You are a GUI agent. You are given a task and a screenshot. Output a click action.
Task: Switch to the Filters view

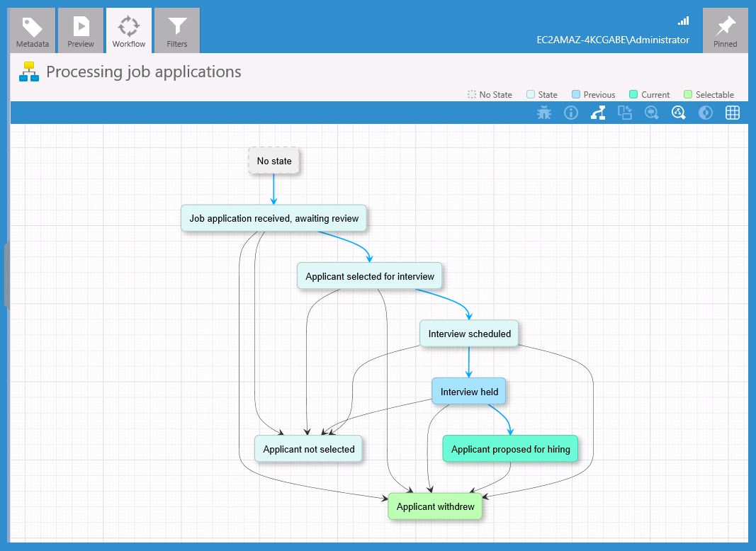[x=176, y=30]
